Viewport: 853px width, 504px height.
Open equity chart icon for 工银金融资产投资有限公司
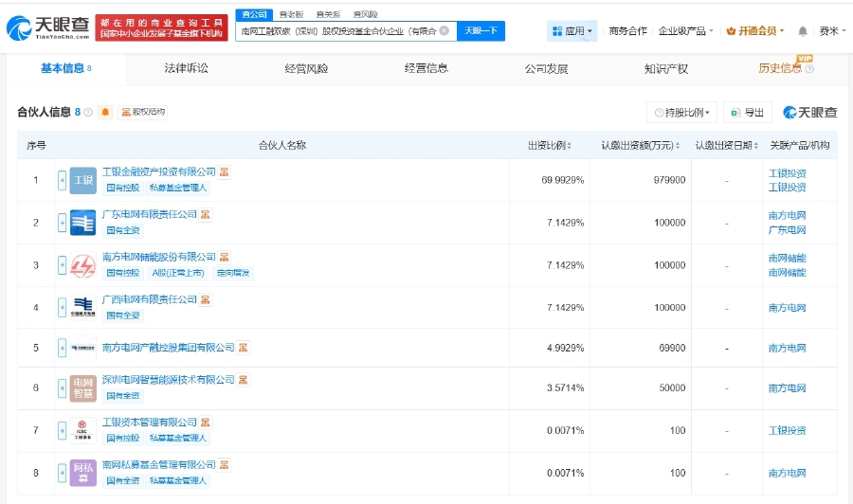(x=225, y=172)
